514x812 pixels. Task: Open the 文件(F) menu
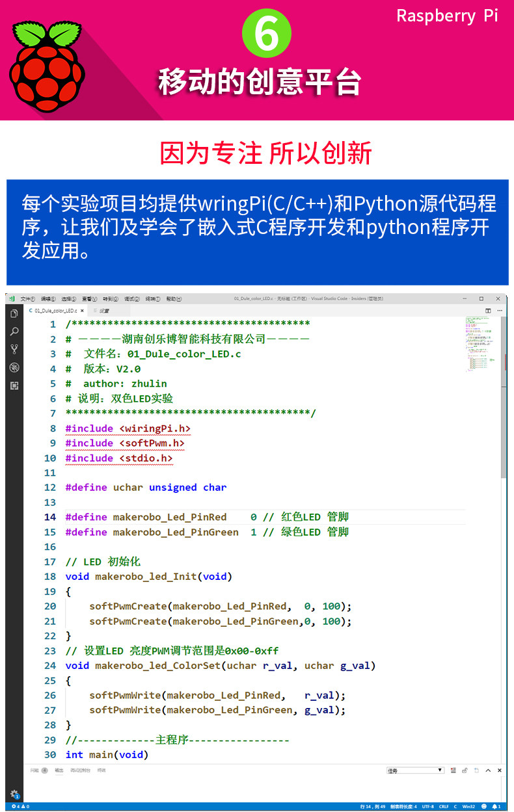pyautogui.click(x=27, y=299)
